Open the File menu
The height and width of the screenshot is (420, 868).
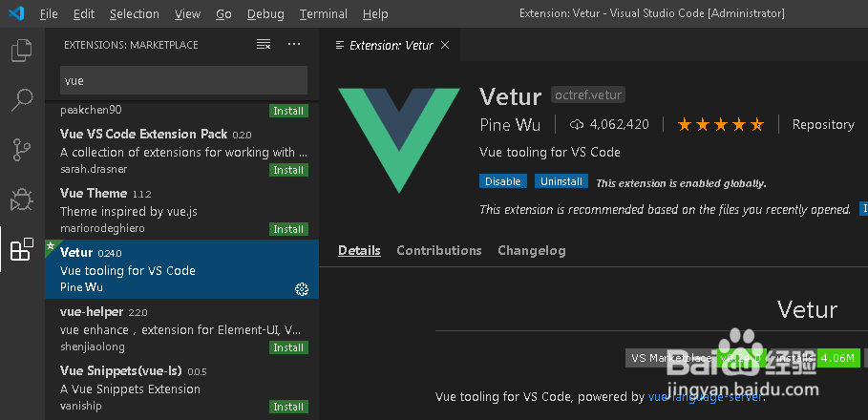tap(49, 13)
